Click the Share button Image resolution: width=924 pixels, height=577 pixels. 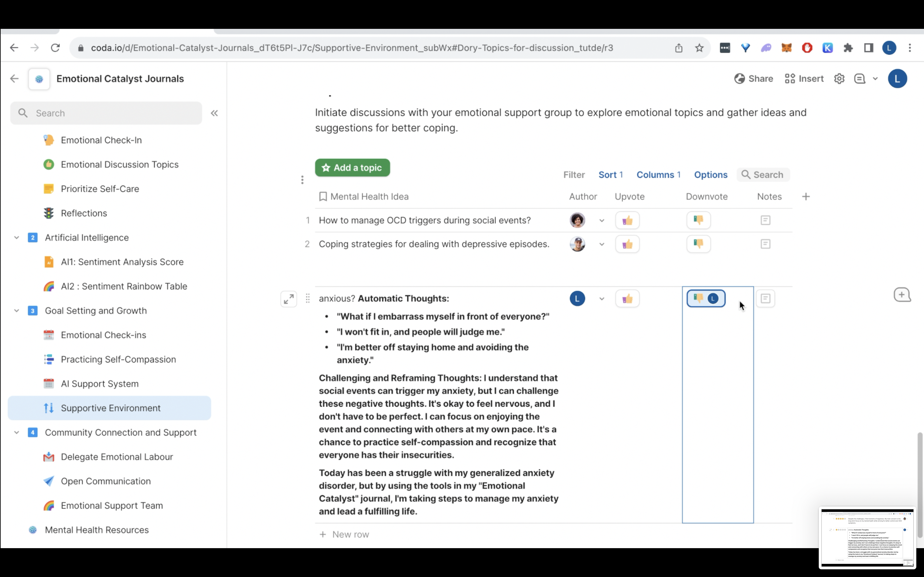pos(754,79)
